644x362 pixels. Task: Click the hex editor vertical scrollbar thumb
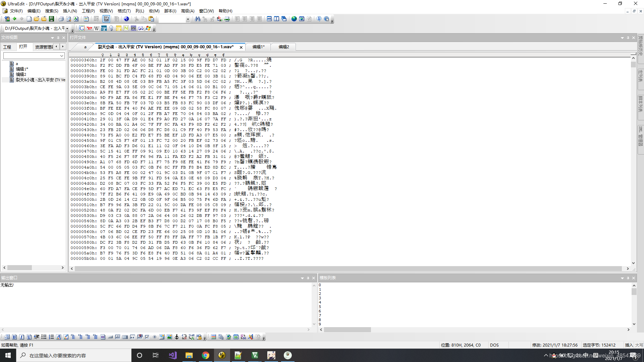pyautogui.click(x=633, y=64)
